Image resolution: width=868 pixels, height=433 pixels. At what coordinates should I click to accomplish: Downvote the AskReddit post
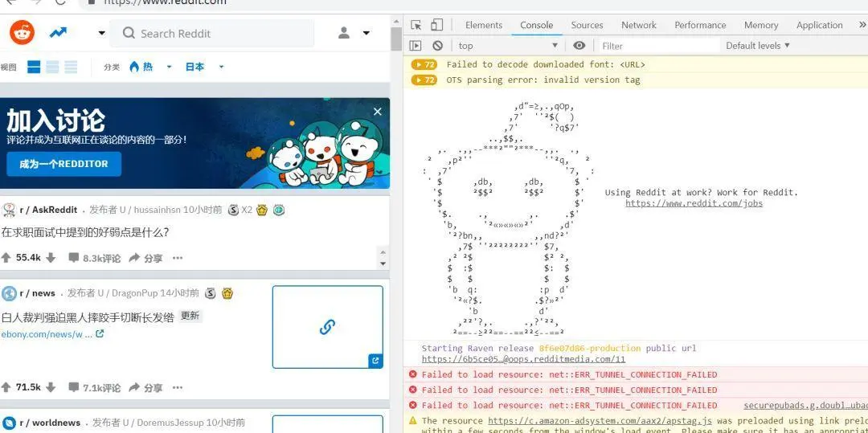pyautogui.click(x=51, y=258)
